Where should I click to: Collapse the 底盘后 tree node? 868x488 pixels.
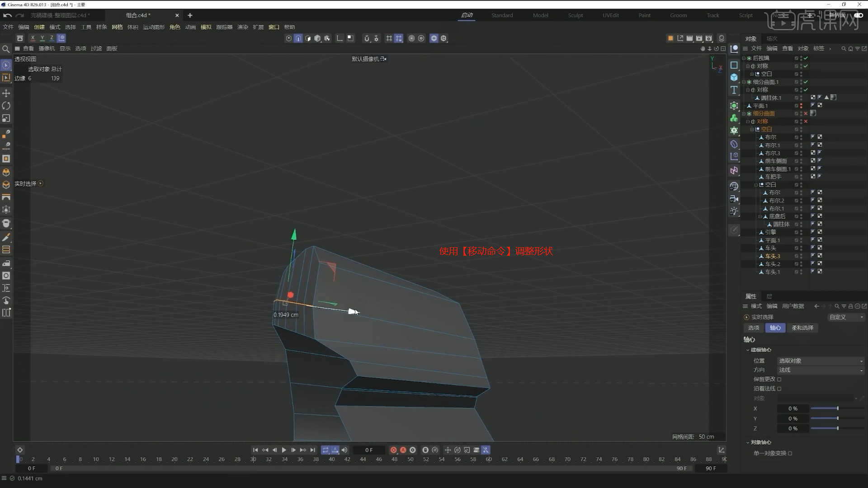click(x=760, y=216)
